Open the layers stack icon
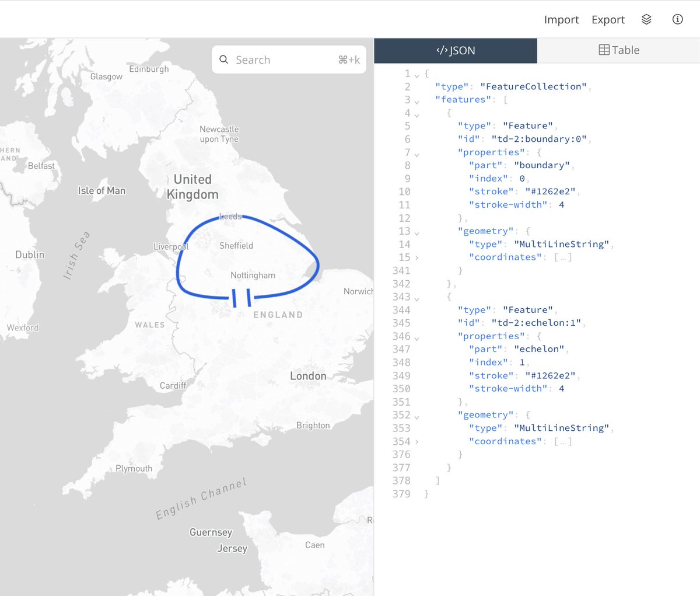700x596 pixels. (646, 19)
